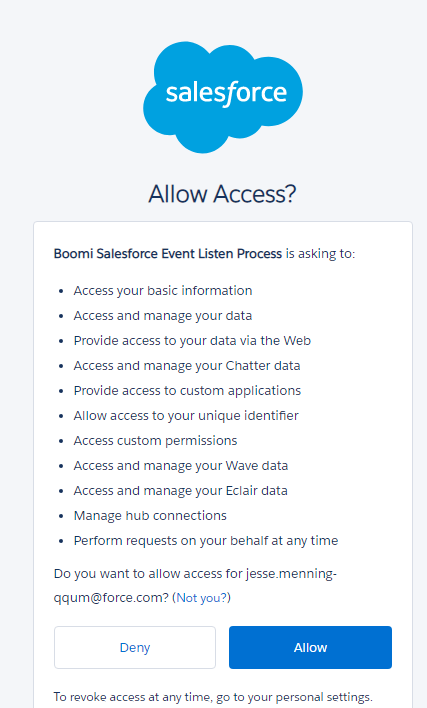The image size is (427, 708).
Task: Click the 'is asking to:' text
Action: click(x=320, y=254)
